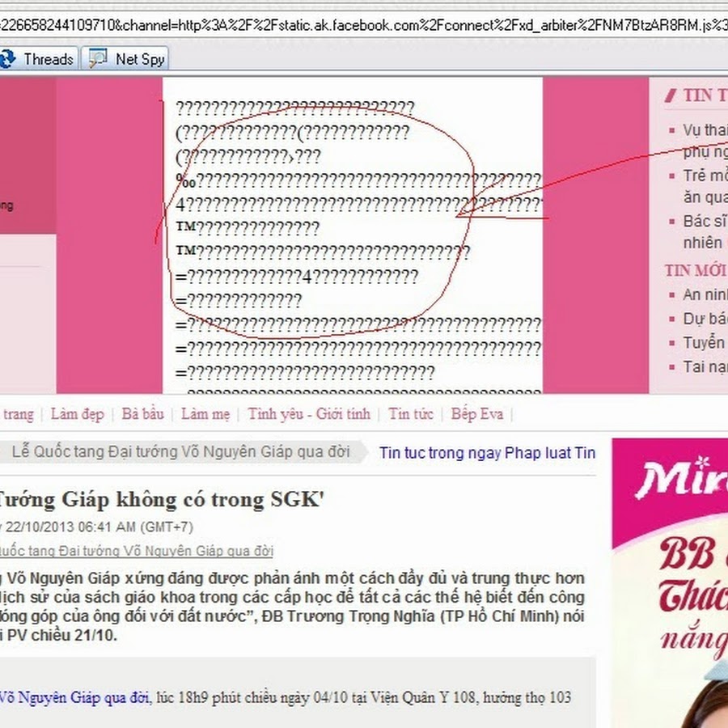Click the article headline about SGK
The width and height of the screenshot is (728, 728).
(161, 500)
